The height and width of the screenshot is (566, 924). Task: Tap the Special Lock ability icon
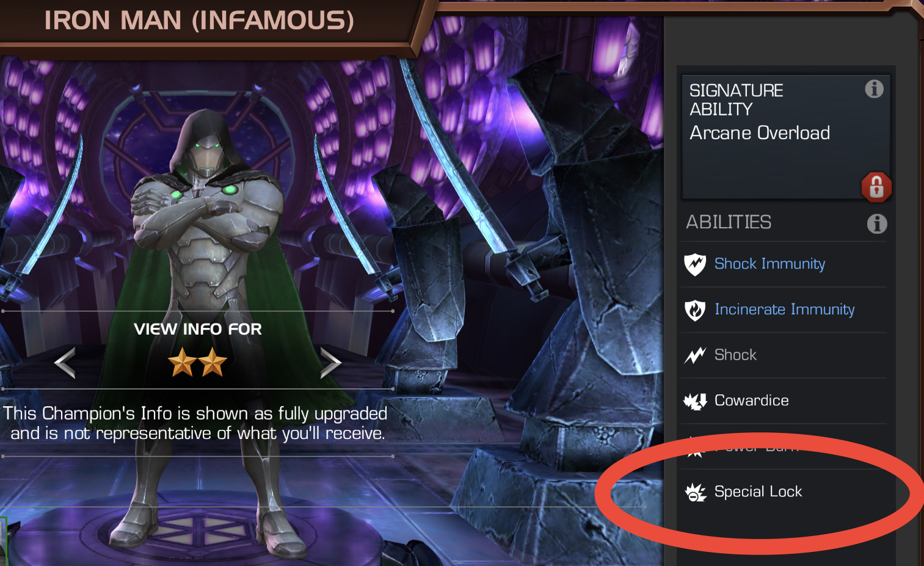click(695, 492)
